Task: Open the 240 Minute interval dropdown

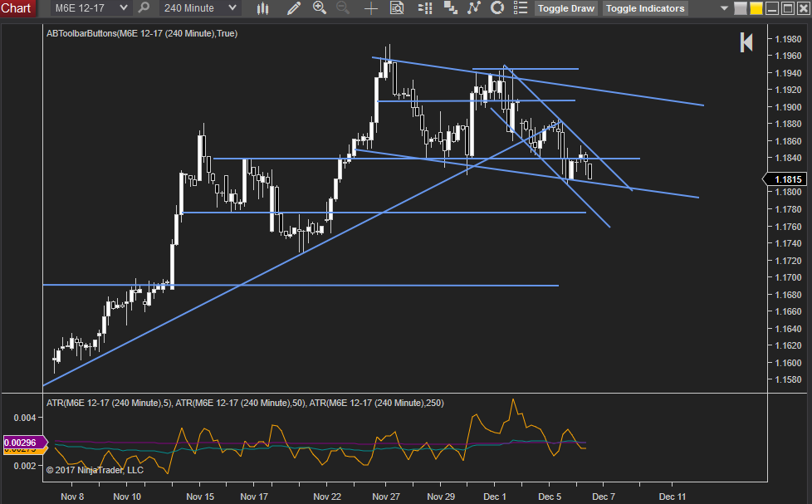Action: [199, 8]
